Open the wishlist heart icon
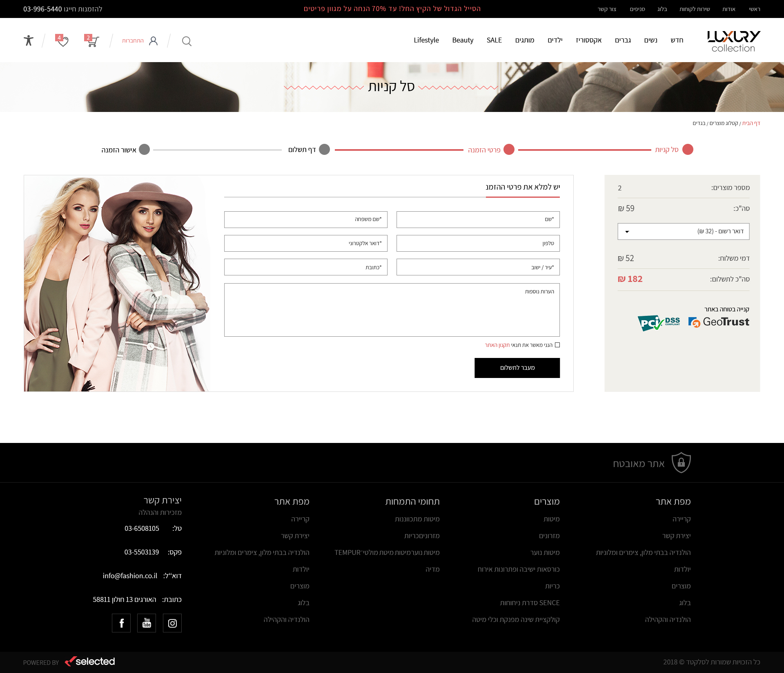Viewport: 784px width, 673px height. (x=62, y=41)
